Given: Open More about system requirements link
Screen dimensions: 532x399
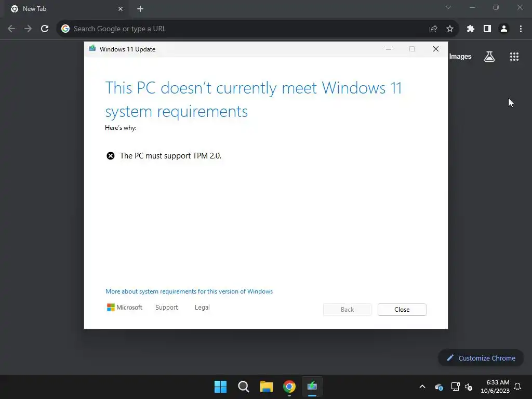Looking at the screenshot, I should 189,291.
